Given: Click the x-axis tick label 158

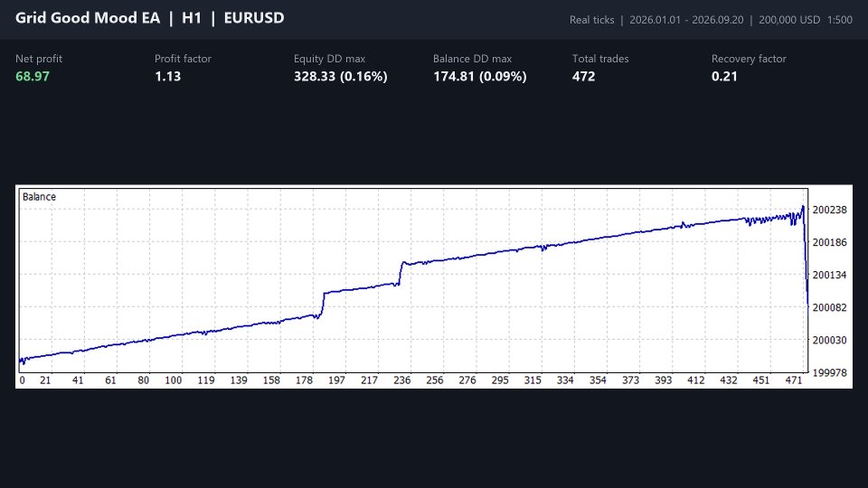Looking at the screenshot, I should pyautogui.click(x=271, y=380).
